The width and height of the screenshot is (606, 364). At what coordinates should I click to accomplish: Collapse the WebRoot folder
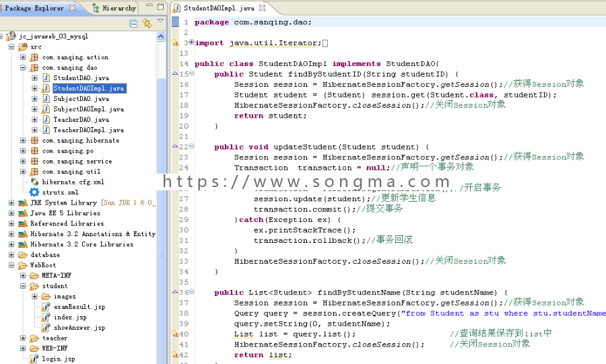tap(11, 265)
